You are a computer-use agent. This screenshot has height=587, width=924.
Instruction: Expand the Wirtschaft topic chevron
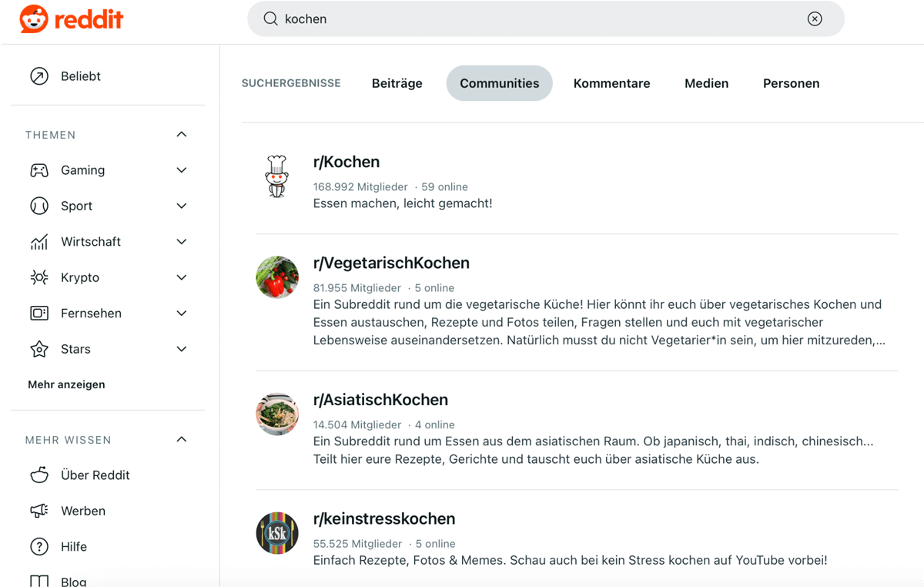(182, 241)
